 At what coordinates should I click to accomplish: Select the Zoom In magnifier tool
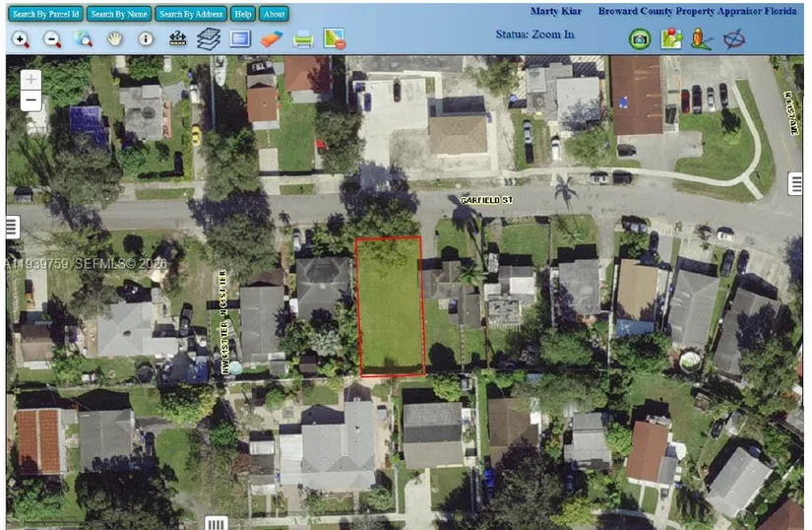[x=20, y=39]
